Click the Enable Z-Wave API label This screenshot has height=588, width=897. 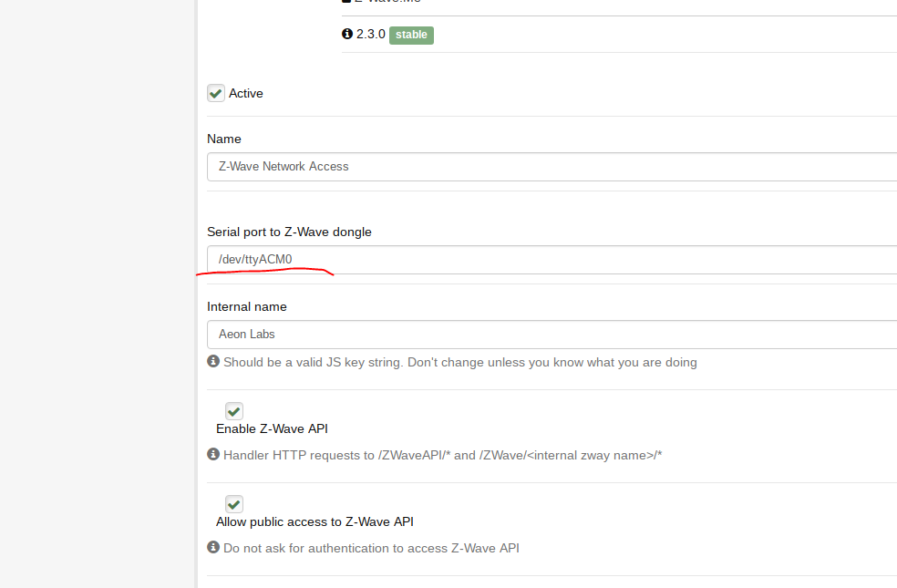coord(273,429)
